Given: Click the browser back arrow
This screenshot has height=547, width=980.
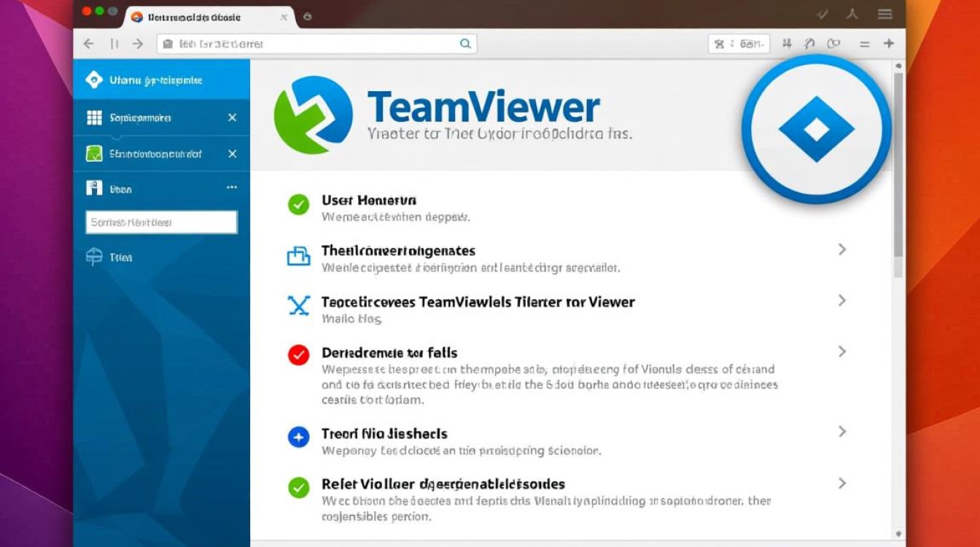Looking at the screenshot, I should [88, 43].
